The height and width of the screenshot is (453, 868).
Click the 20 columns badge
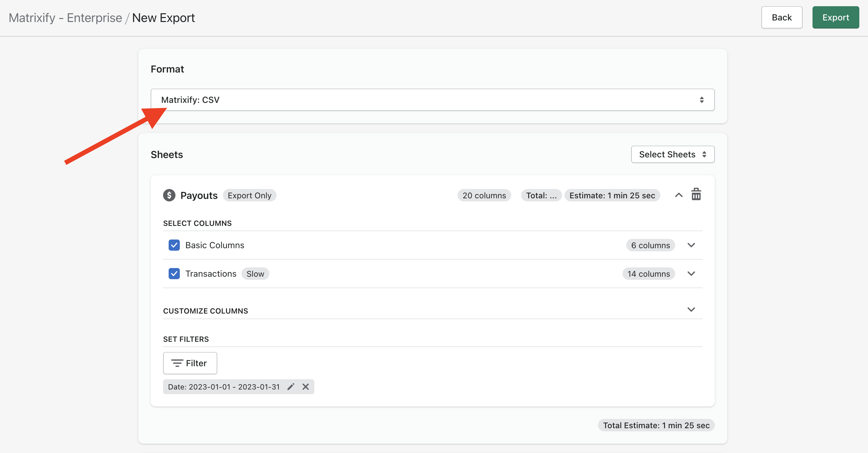click(x=484, y=195)
